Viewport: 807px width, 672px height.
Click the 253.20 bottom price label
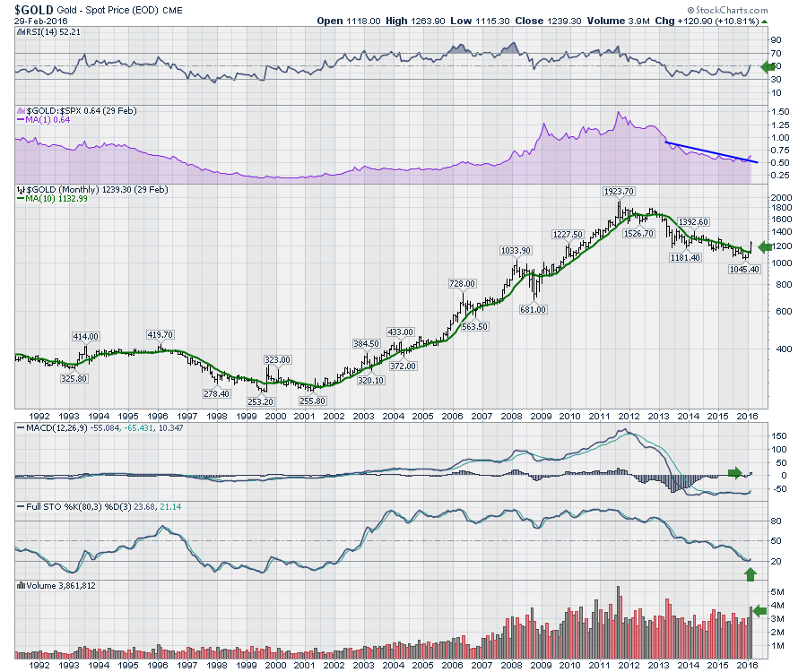(260, 402)
